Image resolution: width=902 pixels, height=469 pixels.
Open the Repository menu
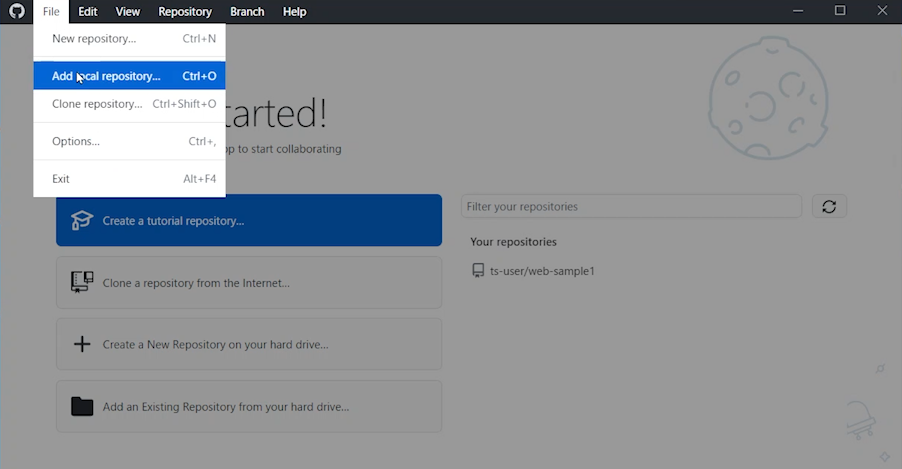(185, 12)
